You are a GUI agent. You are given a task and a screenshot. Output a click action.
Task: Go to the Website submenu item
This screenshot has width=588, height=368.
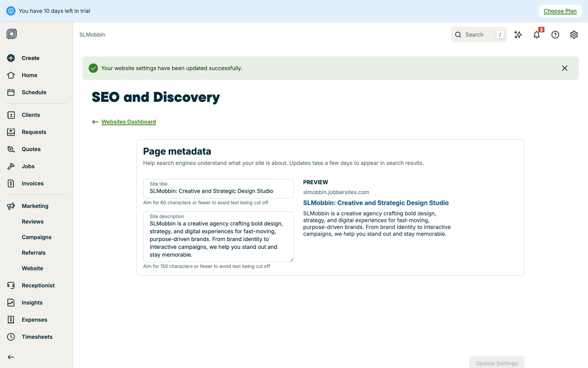32,268
